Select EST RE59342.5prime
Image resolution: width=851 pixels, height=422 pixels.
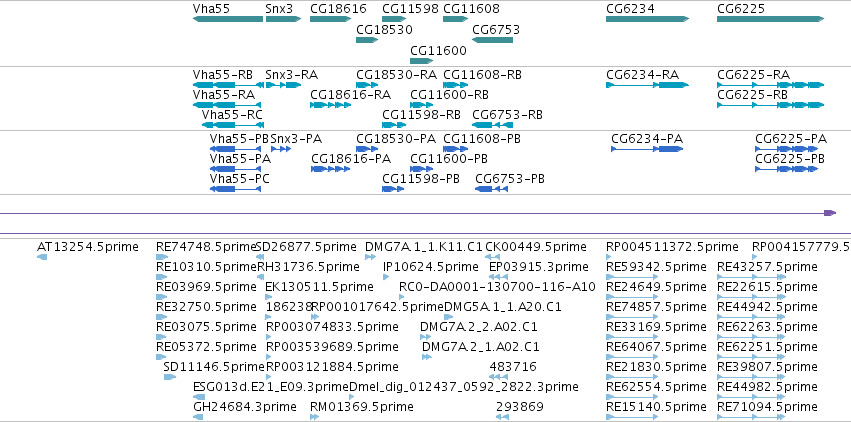[x=656, y=267]
